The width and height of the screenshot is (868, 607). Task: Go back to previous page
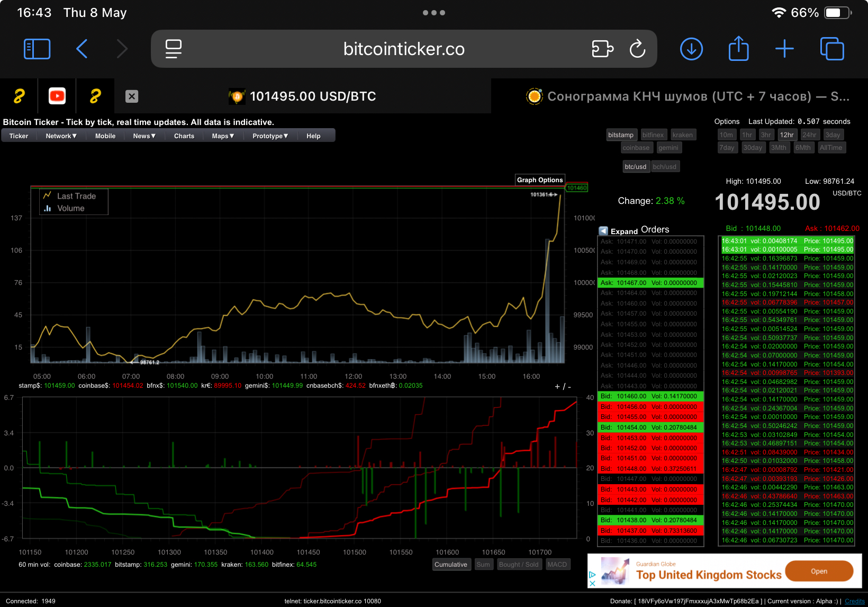point(82,49)
